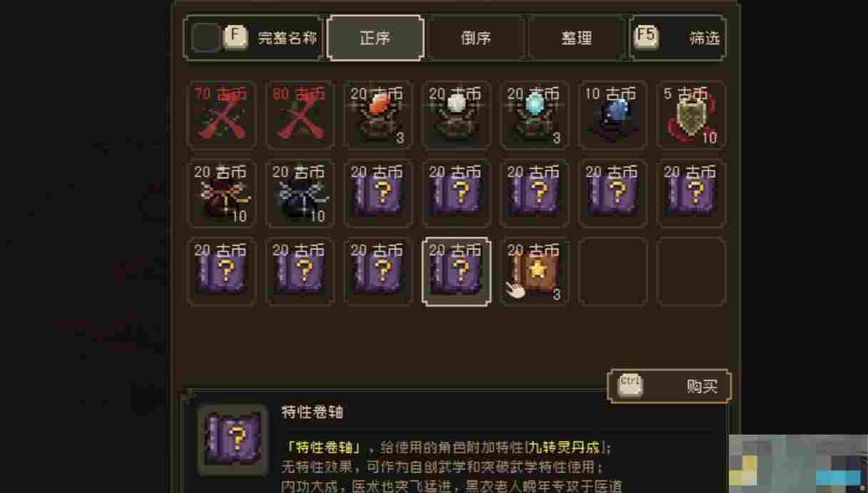Switch to 倒序 sorting tab
868x493 pixels.
(x=476, y=38)
